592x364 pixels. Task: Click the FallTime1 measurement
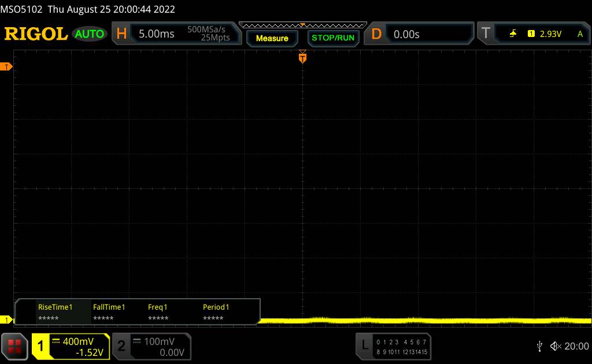click(109, 313)
